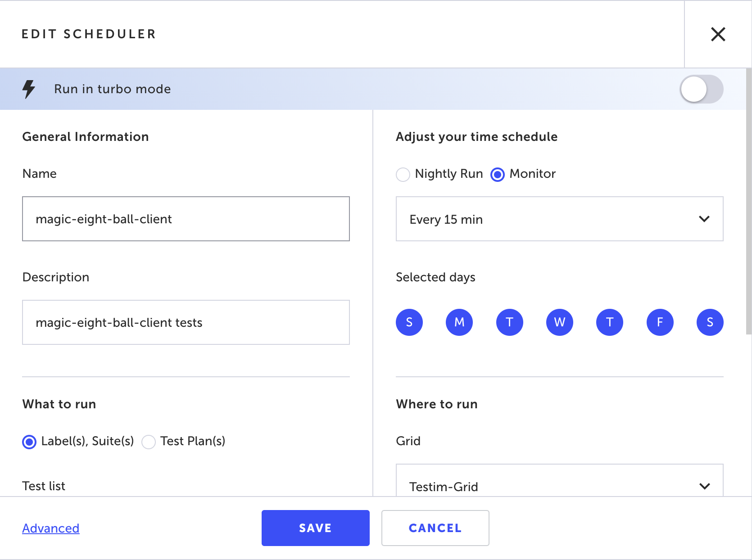
Task: Toggle the Saturday day circle
Action: point(710,322)
